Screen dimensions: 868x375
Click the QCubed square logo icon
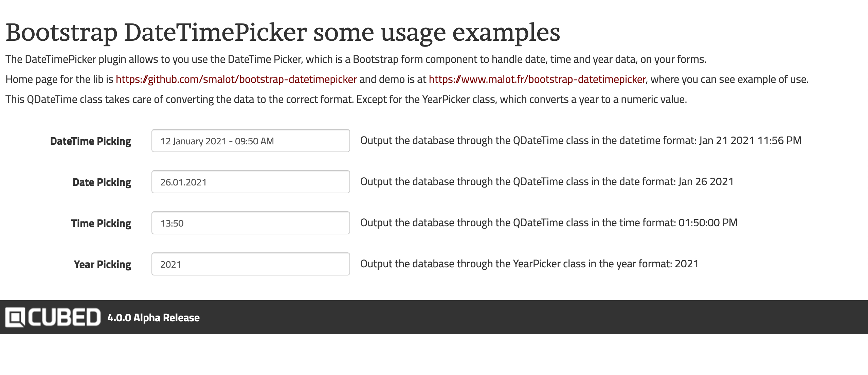tap(15, 317)
